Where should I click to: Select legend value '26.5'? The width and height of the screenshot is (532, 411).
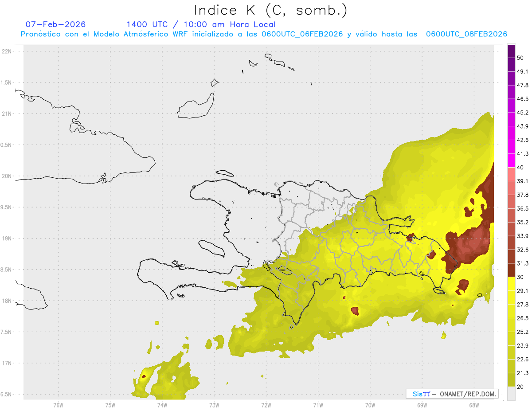(523, 318)
